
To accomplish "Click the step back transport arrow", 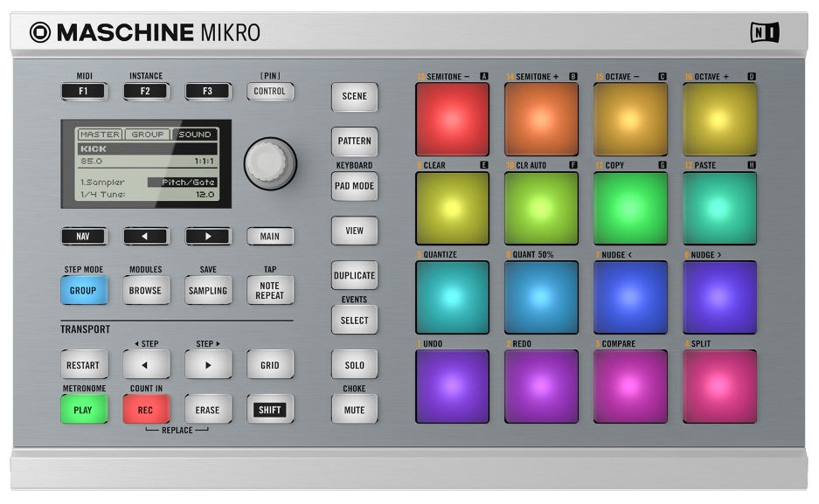I will coord(146,365).
